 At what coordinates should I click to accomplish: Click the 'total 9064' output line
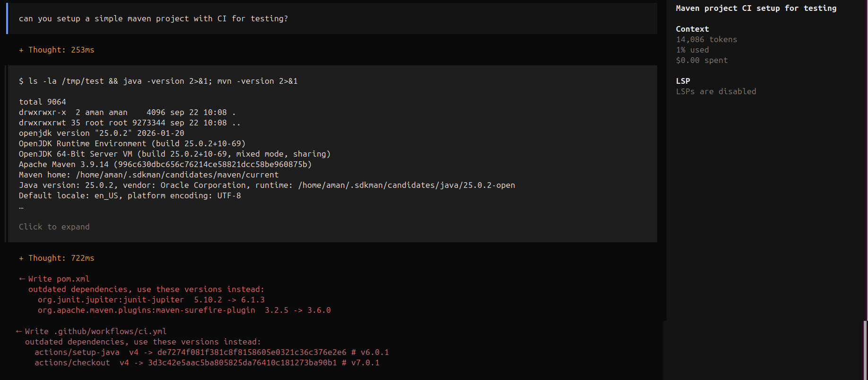pos(43,102)
